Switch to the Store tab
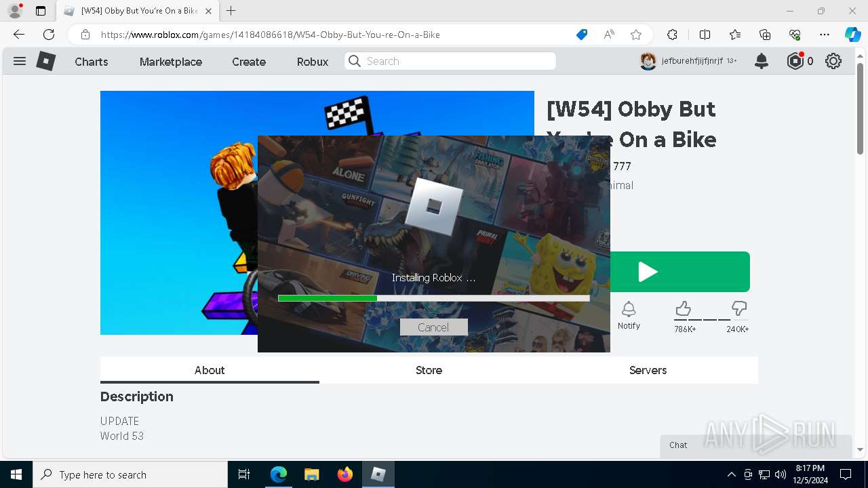Image resolution: width=868 pixels, height=488 pixels. 429,370
